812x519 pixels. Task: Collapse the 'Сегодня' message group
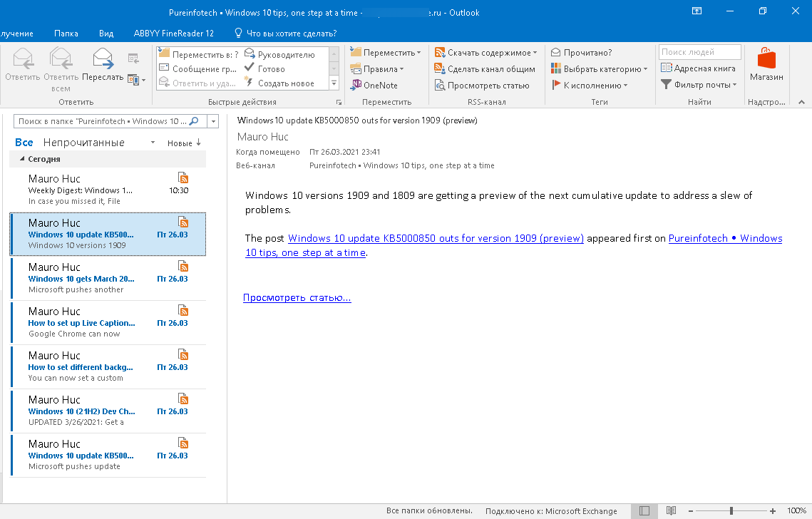point(22,159)
